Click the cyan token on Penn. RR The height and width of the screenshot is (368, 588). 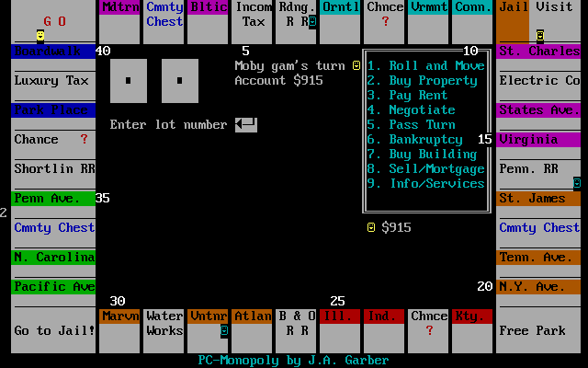click(x=577, y=183)
